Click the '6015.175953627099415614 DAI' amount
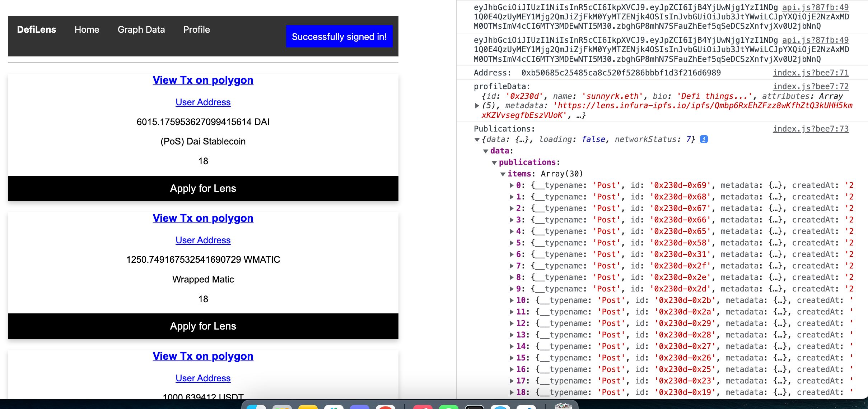This screenshot has height=409, width=868. pyautogui.click(x=203, y=122)
